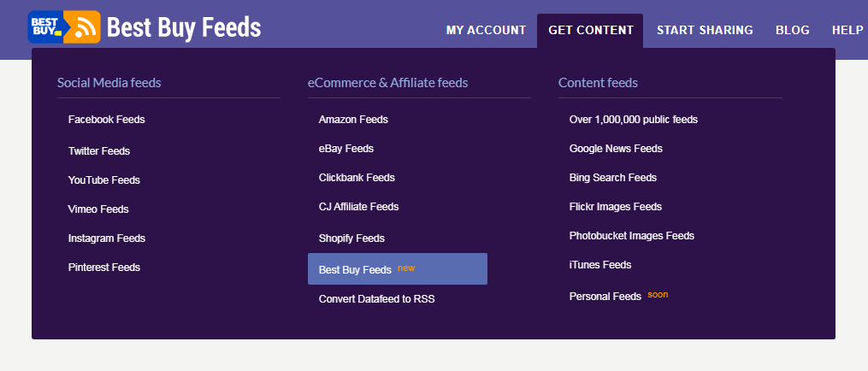Select YouTube Feeds

click(104, 180)
